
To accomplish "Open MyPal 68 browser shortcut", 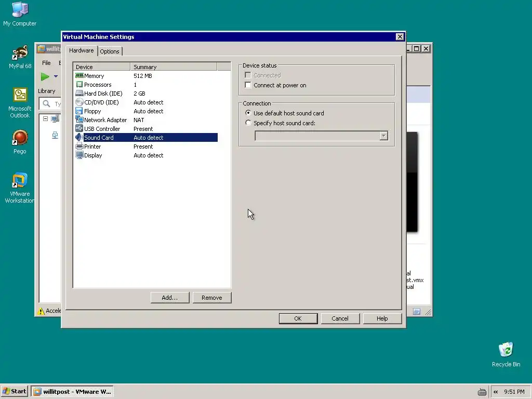I will click(x=20, y=53).
